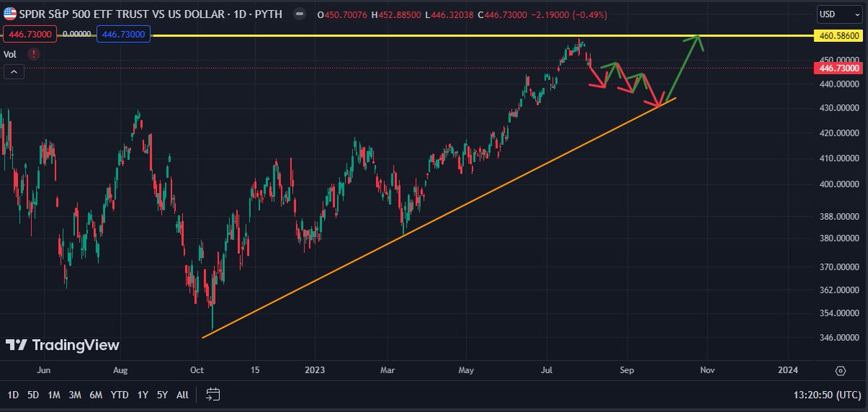Screen dimensions: 868x412
Task: Open the Go to date calendar icon
Action: point(213,395)
